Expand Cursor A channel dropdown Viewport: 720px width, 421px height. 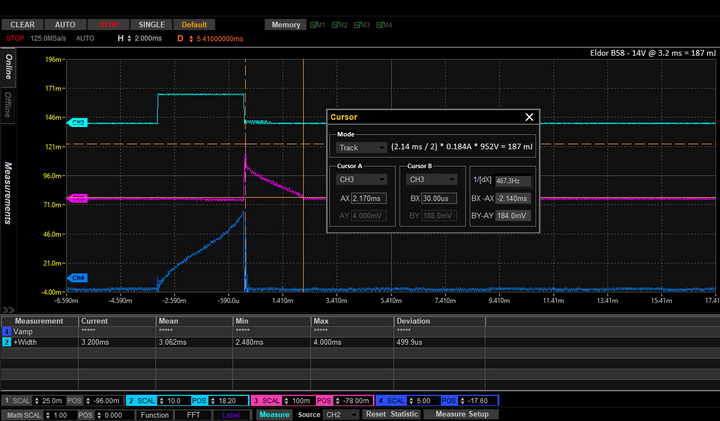pos(361,180)
